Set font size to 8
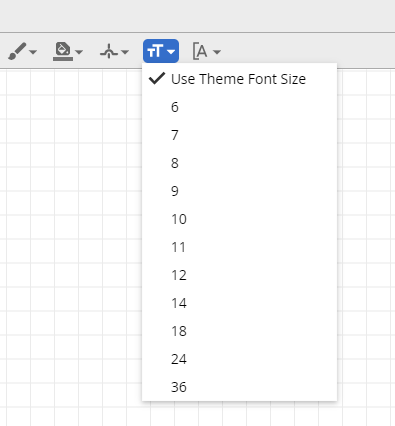This screenshot has width=395, height=426. click(239, 163)
